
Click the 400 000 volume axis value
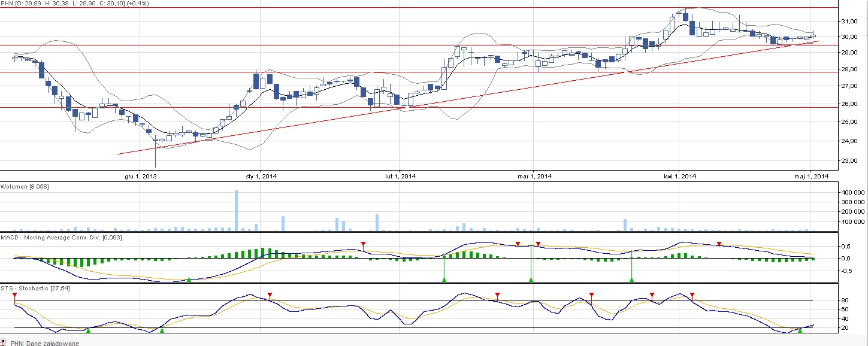854,193
